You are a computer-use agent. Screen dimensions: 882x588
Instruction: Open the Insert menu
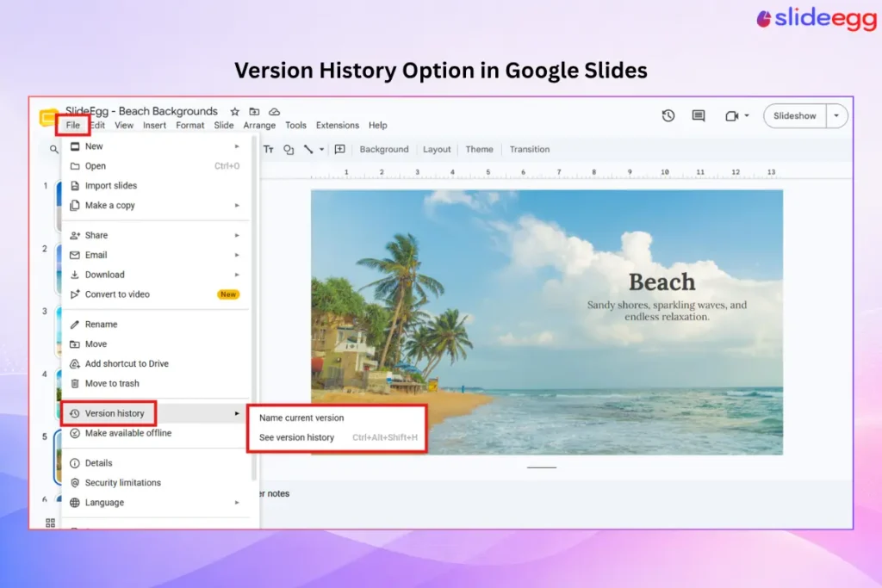154,126
